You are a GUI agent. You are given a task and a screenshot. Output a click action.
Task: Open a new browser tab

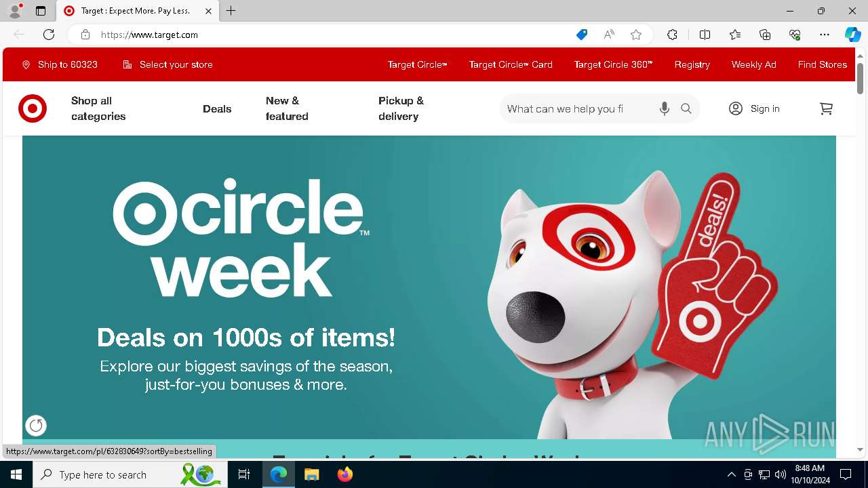[231, 11]
